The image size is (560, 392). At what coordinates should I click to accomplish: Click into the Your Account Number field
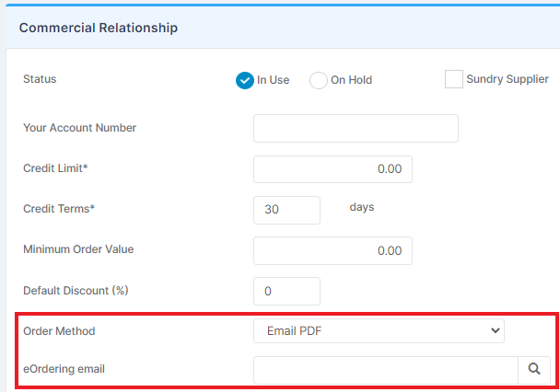click(x=356, y=129)
